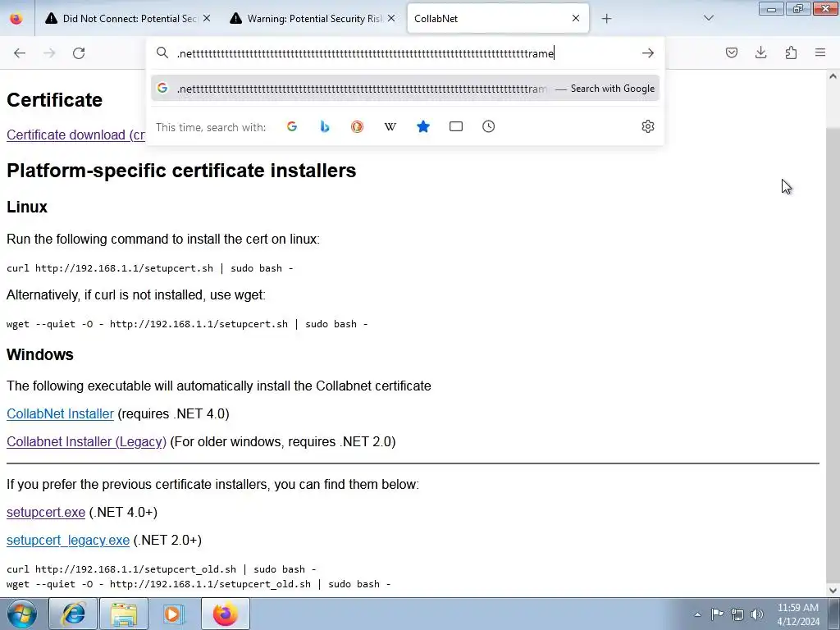The width and height of the screenshot is (840, 630).
Task: Click the Go arrow in the address bar
Action: coord(648,53)
